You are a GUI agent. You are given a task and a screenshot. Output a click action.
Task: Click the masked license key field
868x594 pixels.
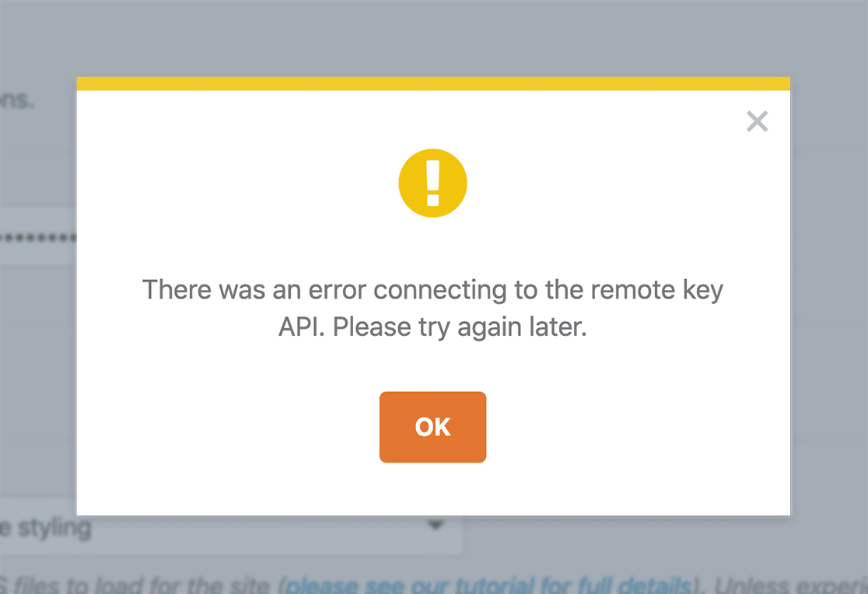(x=38, y=238)
